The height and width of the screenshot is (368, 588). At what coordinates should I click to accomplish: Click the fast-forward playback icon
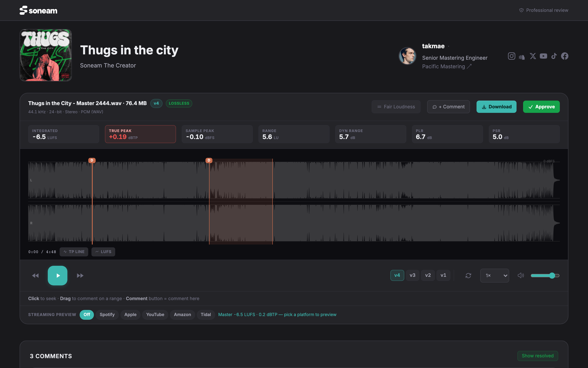tap(80, 276)
